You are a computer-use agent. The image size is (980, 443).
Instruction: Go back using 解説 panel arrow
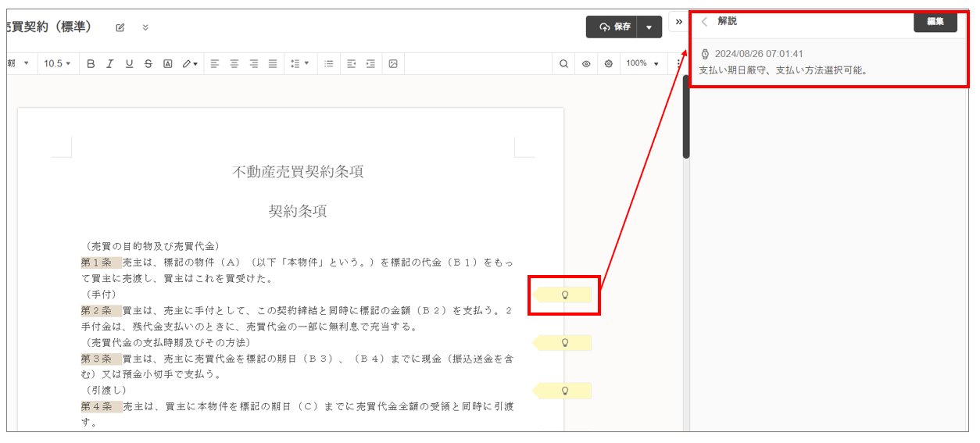(704, 22)
